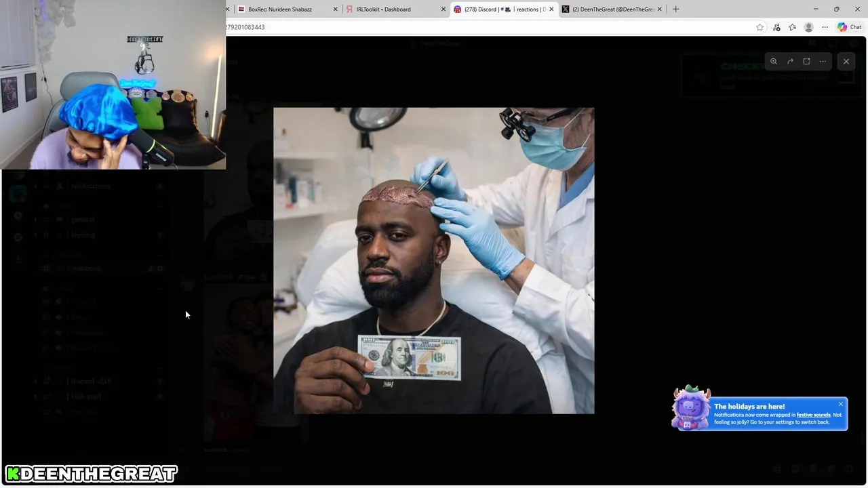Minimize the browser window
This screenshot has width=868, height=488.
point(816,9)
